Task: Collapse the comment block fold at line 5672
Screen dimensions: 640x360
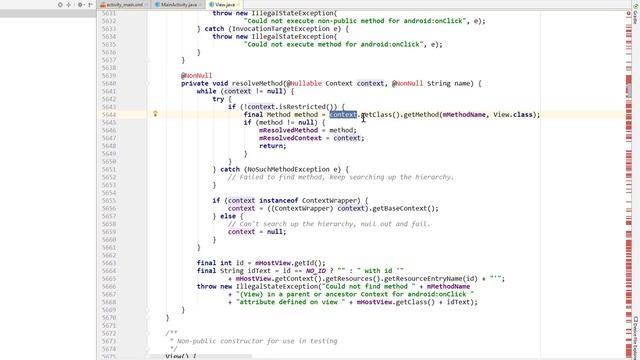Action: (x=147, y=333)
